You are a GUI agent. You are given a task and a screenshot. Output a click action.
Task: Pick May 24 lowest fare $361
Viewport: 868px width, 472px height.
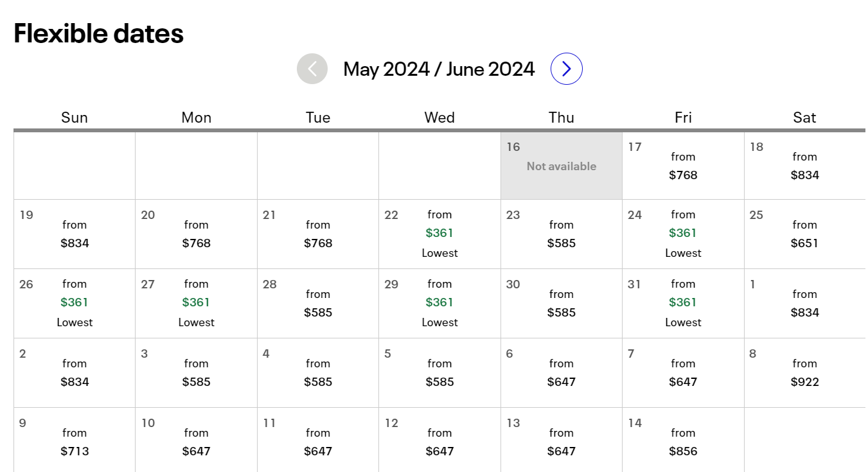[683, 234]
